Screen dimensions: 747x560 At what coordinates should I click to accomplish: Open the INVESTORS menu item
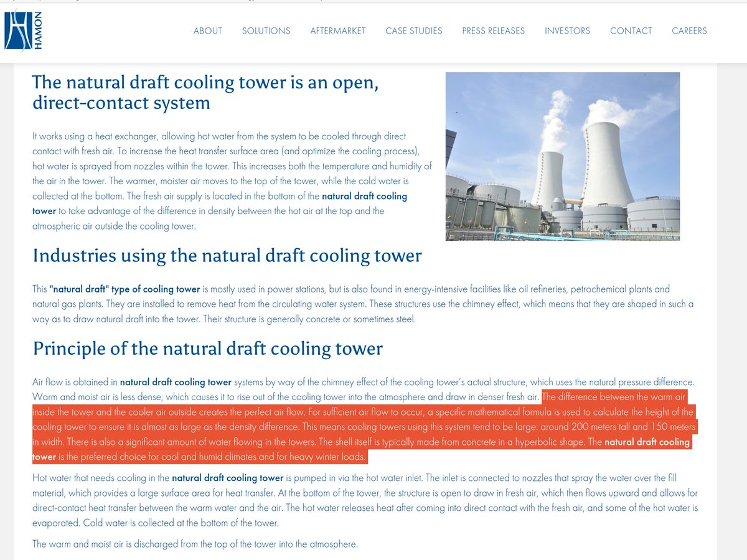click(568, 30)
